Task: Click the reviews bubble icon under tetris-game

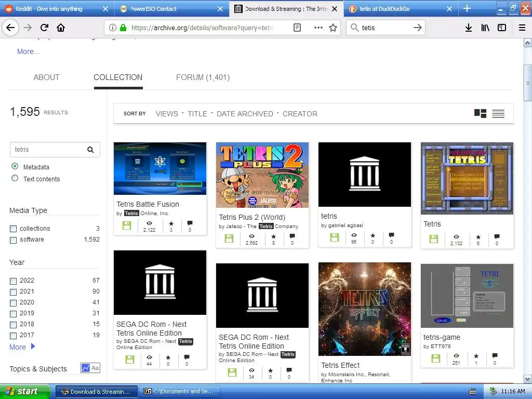Action: click(495, 355)
